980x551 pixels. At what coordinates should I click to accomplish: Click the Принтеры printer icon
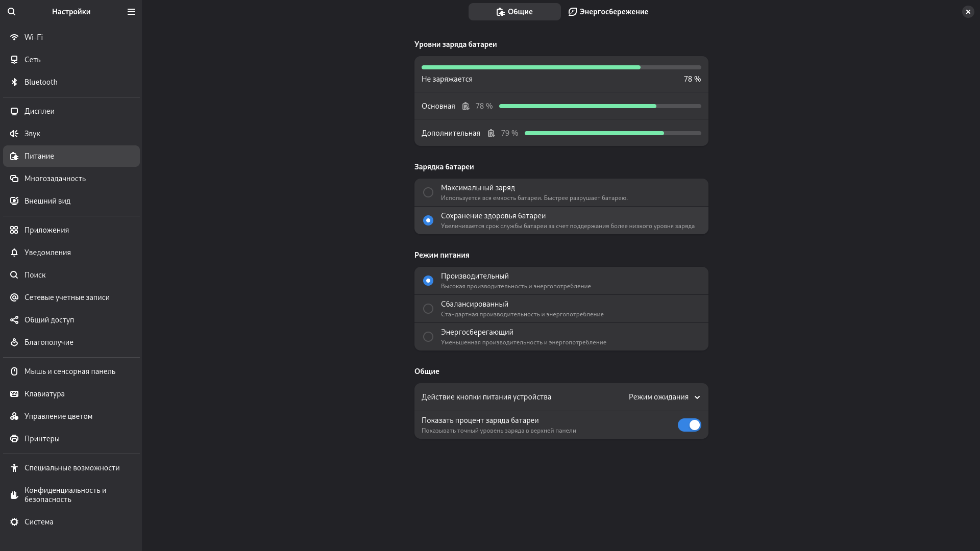14,439
